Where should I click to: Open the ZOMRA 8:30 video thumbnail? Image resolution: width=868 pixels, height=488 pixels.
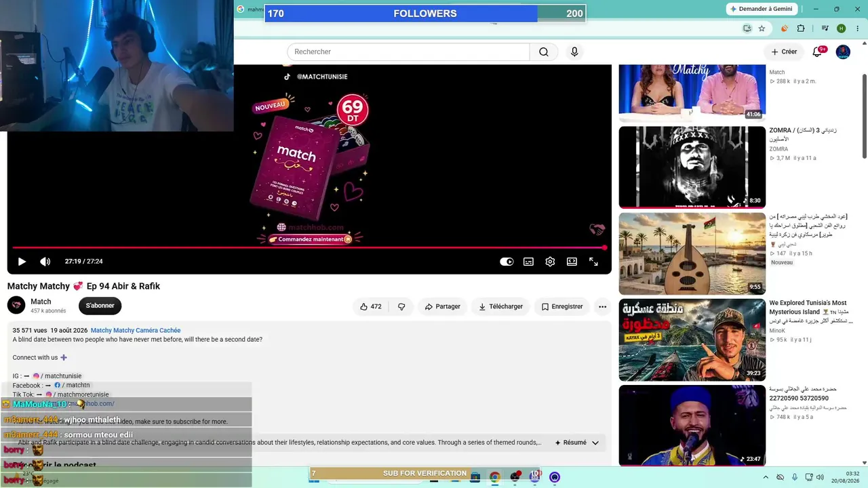click(692, 167)
